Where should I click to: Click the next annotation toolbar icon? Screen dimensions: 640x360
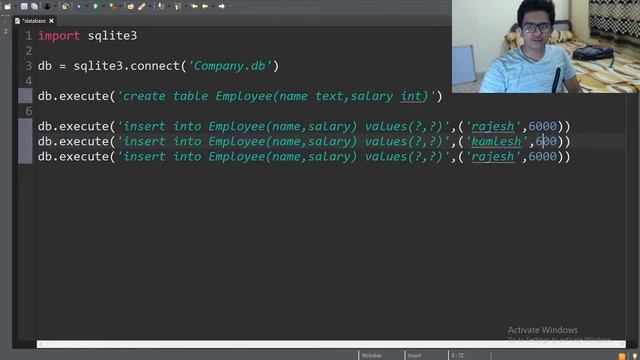click(160, 6)
